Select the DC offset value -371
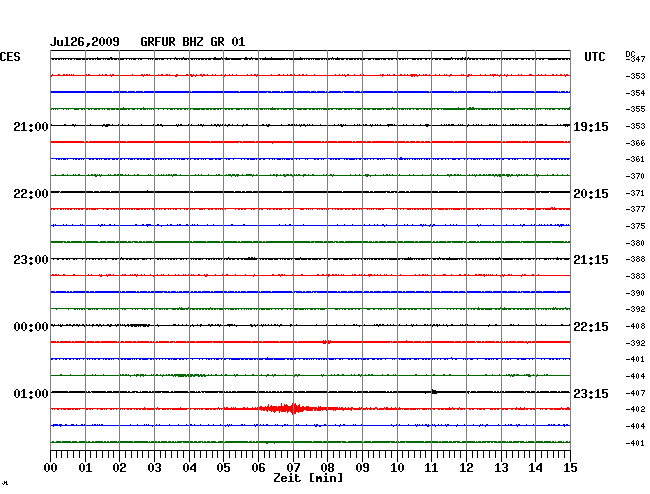 point(635,194)
